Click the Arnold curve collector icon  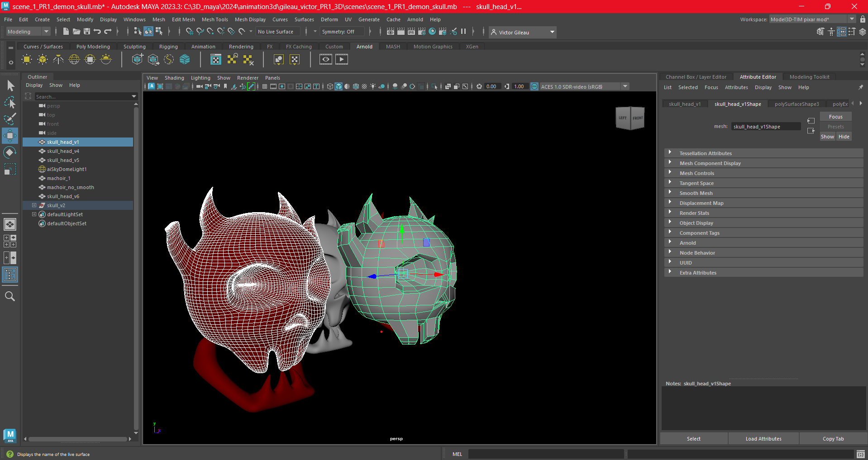[169, 59]
